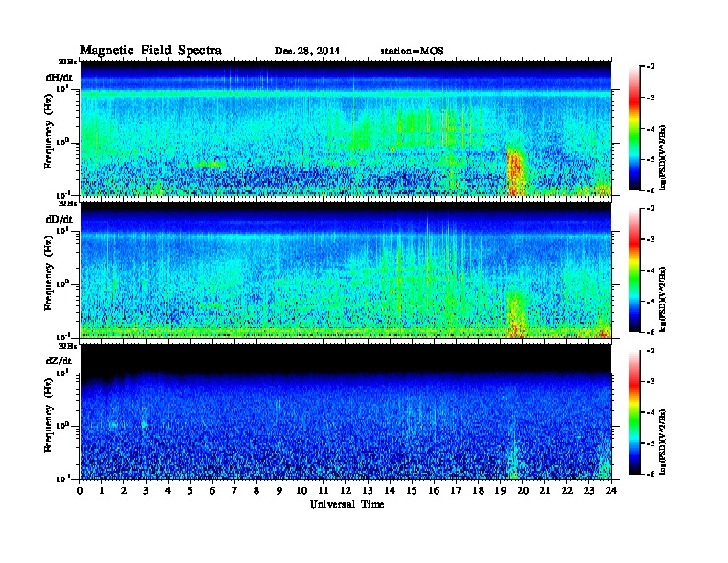Click the dH/dt spectrogram plot area
The width and height of the screenshot is (728, 563).
tap(346, 128)
